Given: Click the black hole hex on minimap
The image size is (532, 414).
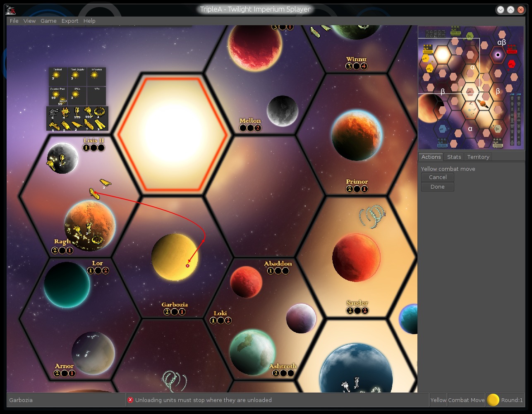Looking at the screenshot, I should [x=498, y=55].
